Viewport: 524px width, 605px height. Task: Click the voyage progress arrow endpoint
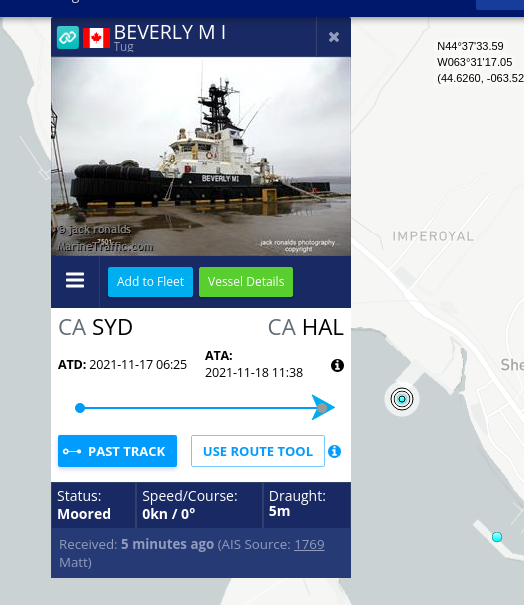coord(323,407)
